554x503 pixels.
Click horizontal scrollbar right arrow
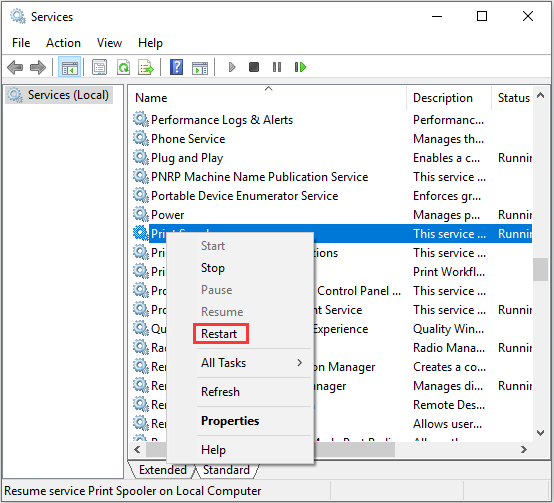coord(524,449)
